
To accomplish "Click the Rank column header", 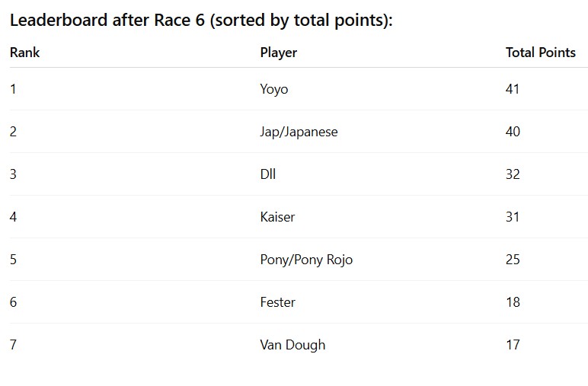I will [x=24, y=53].
